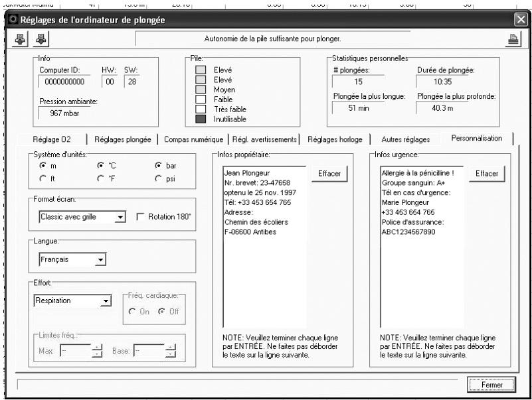The height and width of the screenshot is (400, 532).
Task: Click the Pression ambiante value 967 mbar
Action: click(x=64, y=113)
